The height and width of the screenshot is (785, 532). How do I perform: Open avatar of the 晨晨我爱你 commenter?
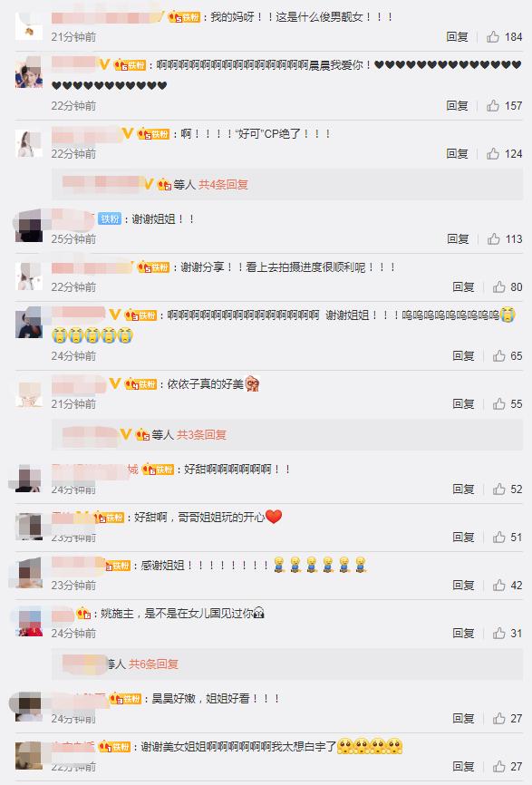point(28,73)
